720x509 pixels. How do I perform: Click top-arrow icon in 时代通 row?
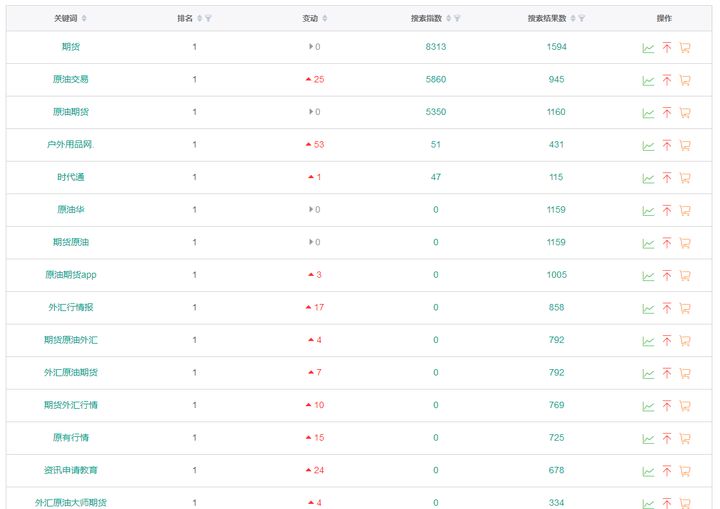(667, 178)
